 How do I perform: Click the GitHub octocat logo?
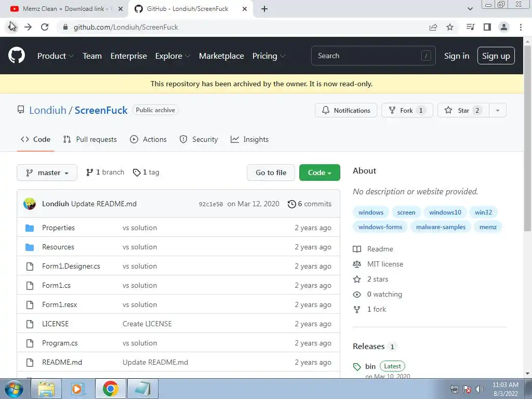click(17, 56)
